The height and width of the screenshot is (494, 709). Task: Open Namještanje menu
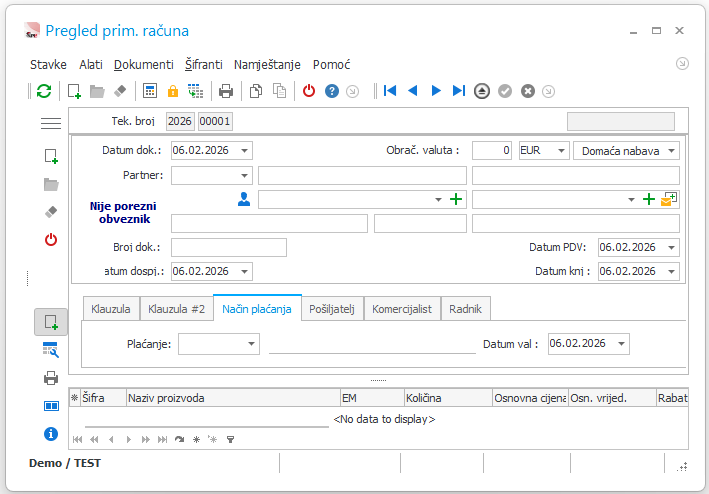(x=267, y=65)
